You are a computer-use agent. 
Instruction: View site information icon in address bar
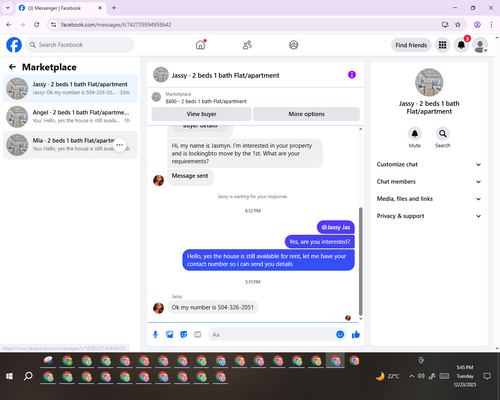[54, 24]
